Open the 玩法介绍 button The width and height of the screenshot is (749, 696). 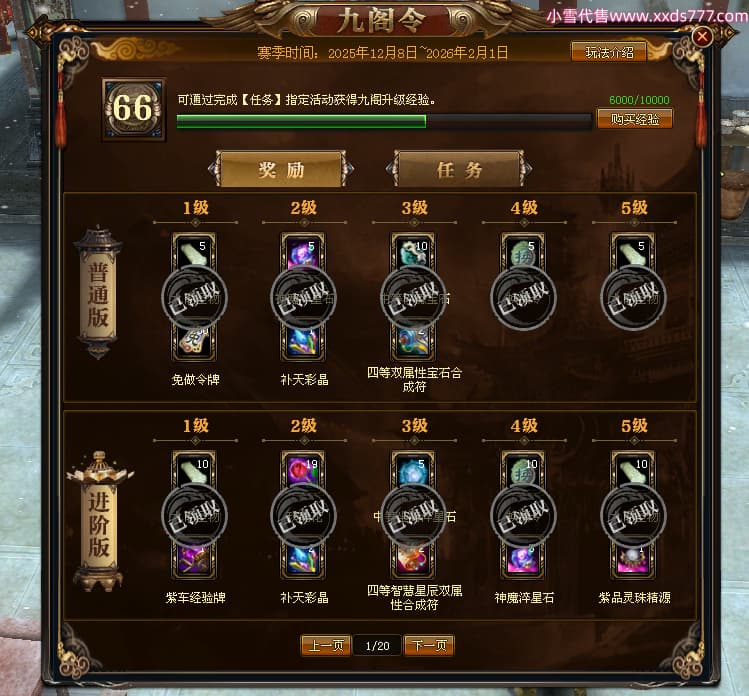pos(609,52)
